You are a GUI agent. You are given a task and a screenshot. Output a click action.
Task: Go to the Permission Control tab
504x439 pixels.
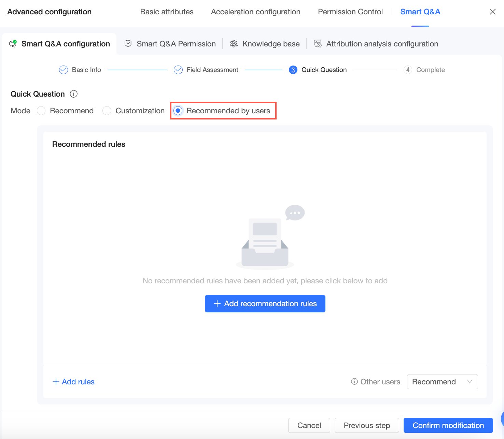click(350, 12)
